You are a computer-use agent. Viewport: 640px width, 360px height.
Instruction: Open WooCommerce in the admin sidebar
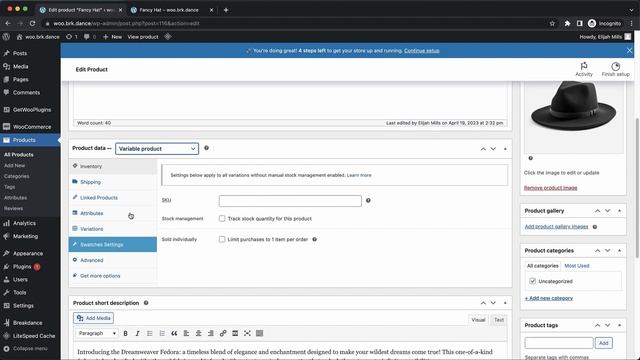click(x=30, y=127)
